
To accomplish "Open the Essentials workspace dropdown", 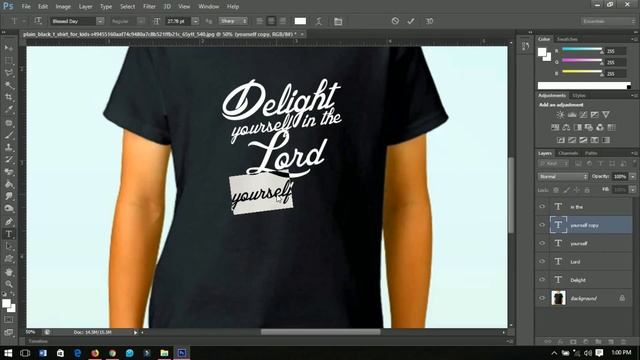I will [x=608, y=21].
